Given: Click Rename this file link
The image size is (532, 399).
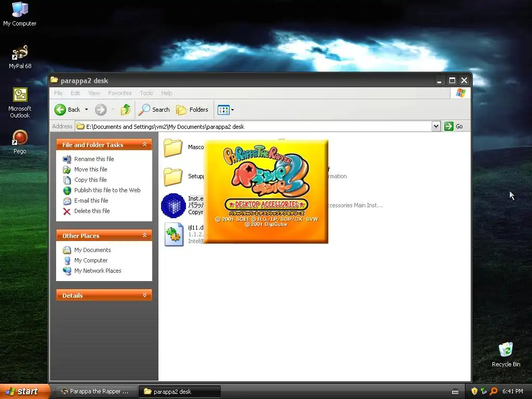Looking at the screenshot, I should pyautogui.click(x=94, y=159).
